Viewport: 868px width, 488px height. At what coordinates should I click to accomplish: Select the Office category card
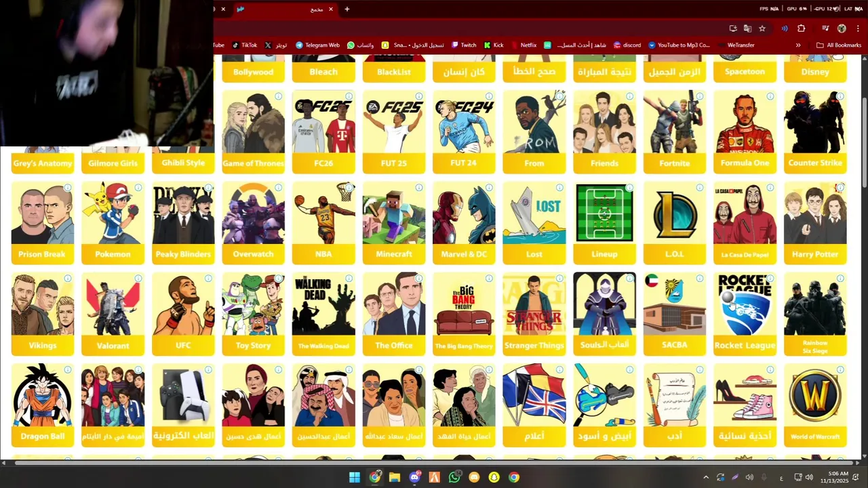(394, 314)
